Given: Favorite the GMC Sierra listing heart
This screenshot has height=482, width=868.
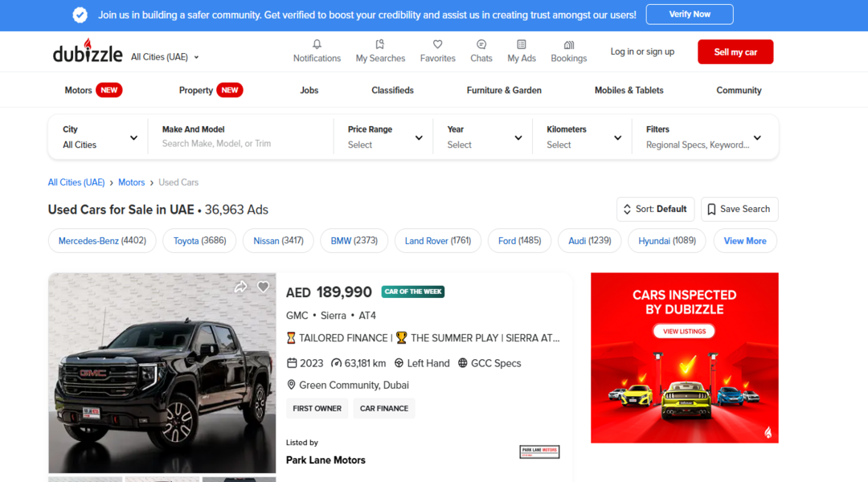Looking at the screenshot, I should click(263, 287).
